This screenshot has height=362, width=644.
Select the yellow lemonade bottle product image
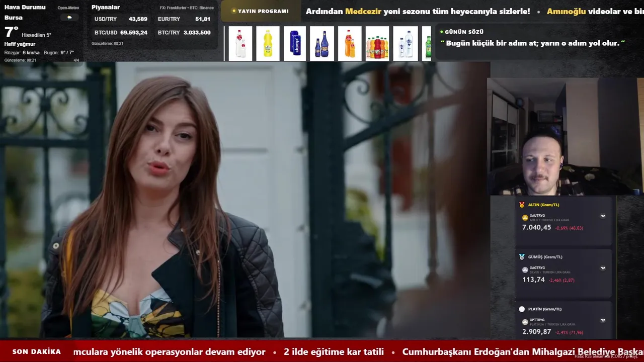pyautogui.click(x=268, y=44)
